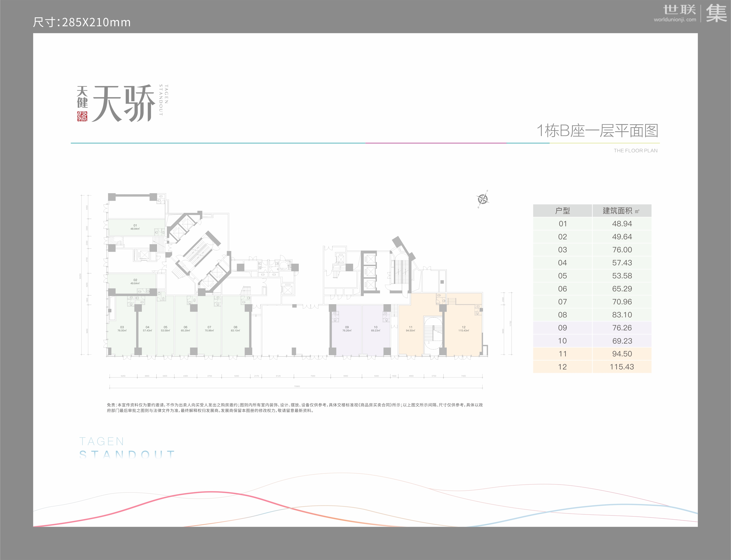Click the small 天健 vertical logo text
This screenshot has width=731, height=560.
pyautogui.click(x=82, y=97)
